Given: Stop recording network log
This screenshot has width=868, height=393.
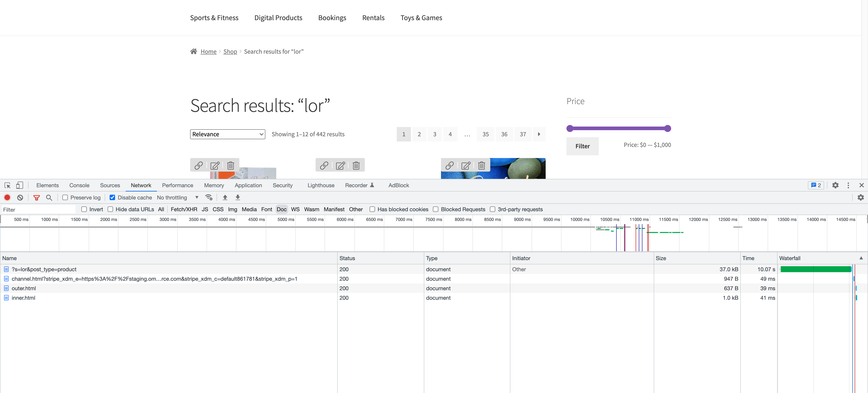Looking at the screenshot, I should pyautogui.click(x=7, y=197).
